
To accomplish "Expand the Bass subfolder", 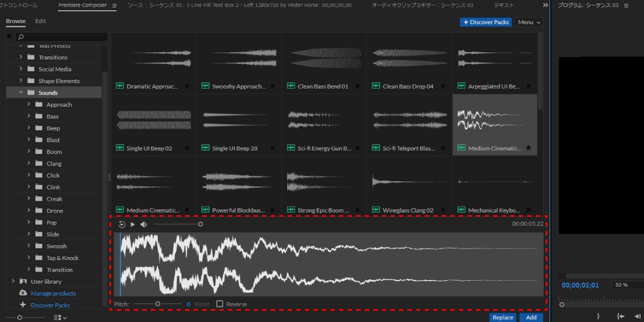I will [x=28, y=116].
